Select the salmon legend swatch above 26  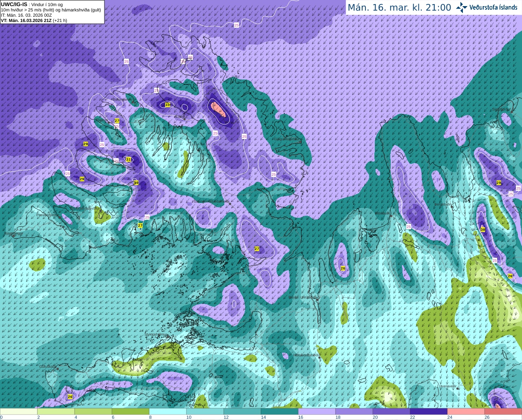(504, 411)
